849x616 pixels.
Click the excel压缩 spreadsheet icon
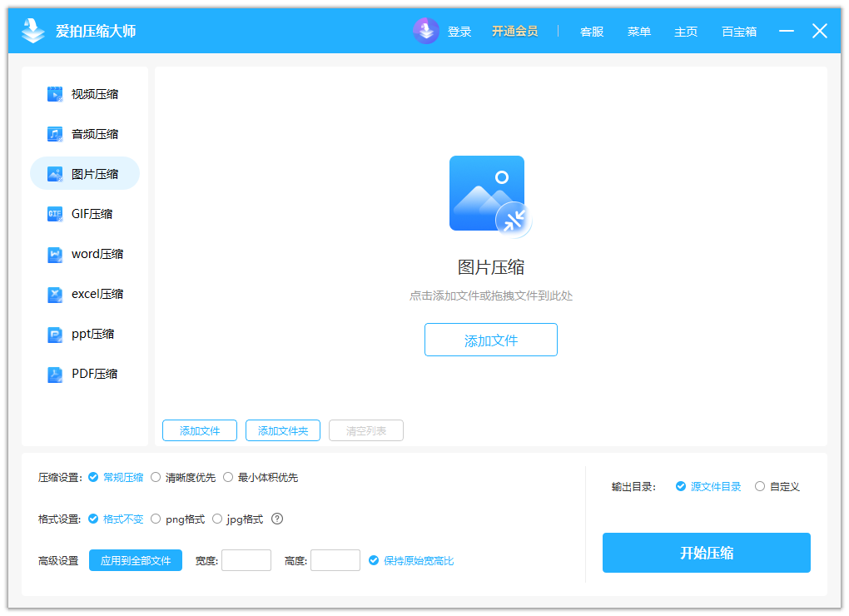[55, 294]
